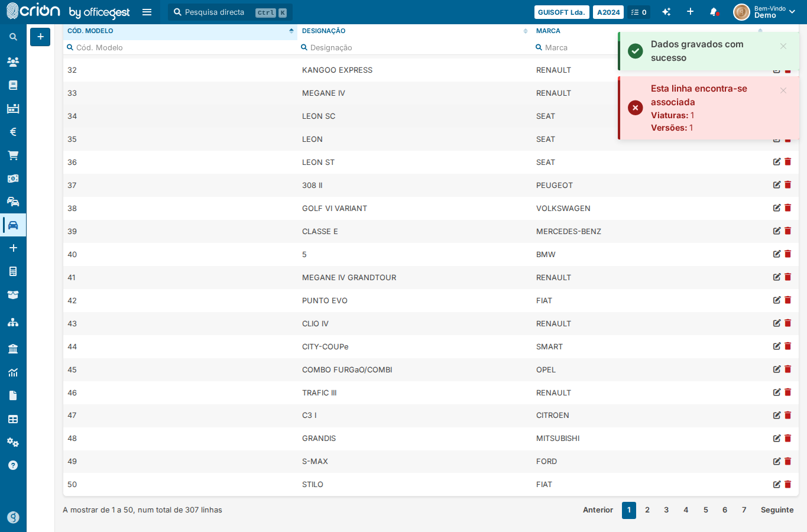The width and height of the screenshot is (807, 532).
Task: Delete the CLIO IV row
Action: (x=788, y=323)
